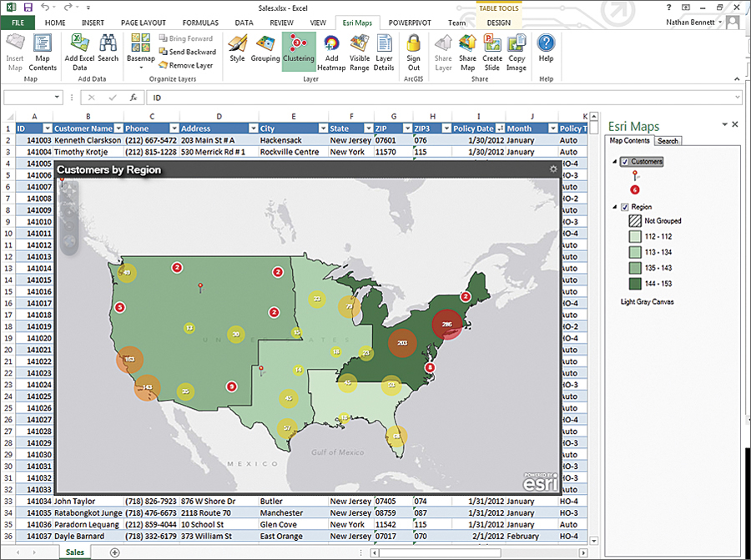Image resolution: width=751 pixels, height=560 pixels.
Task: Click the 203 cluster on the map
Action: [402, 342]
